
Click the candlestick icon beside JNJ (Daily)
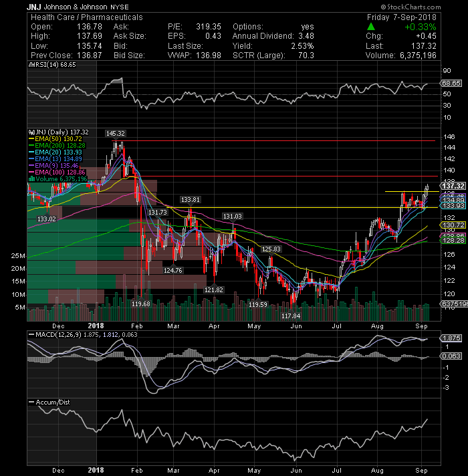(31, 132)
